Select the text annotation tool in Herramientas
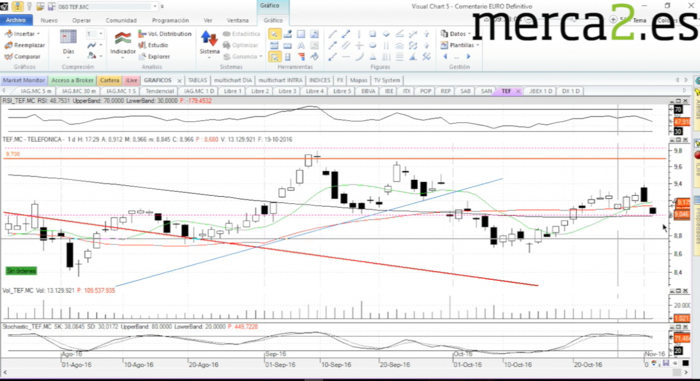The height and width of the screenshot is (381, 700). click(x=301, y=46)
